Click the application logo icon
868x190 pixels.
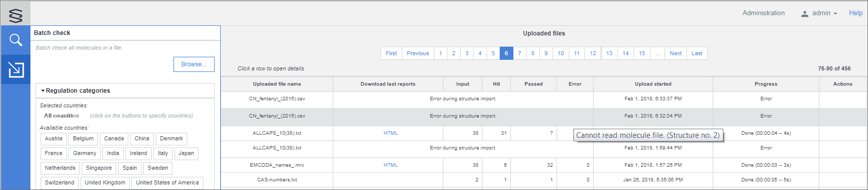click(16, 16)
